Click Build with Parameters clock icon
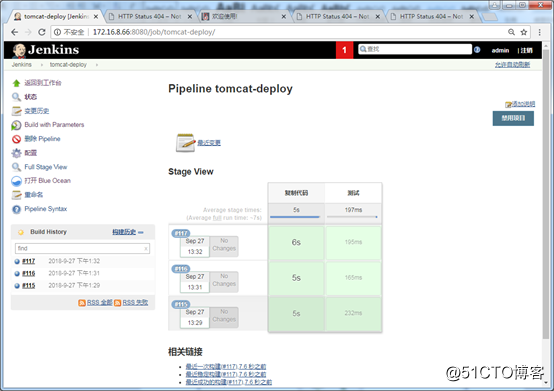Image resolution: width=554 pixels, height=391 pixels. 16,125
